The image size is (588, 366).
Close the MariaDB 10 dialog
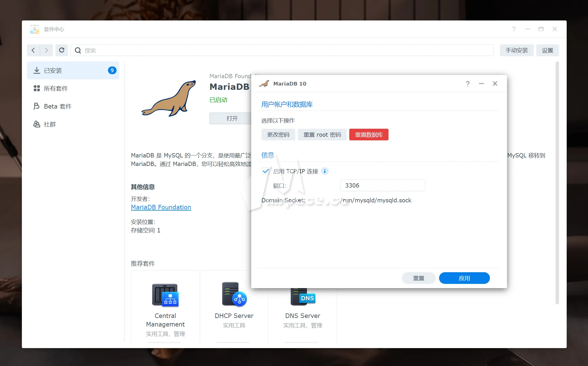(495, 84)
